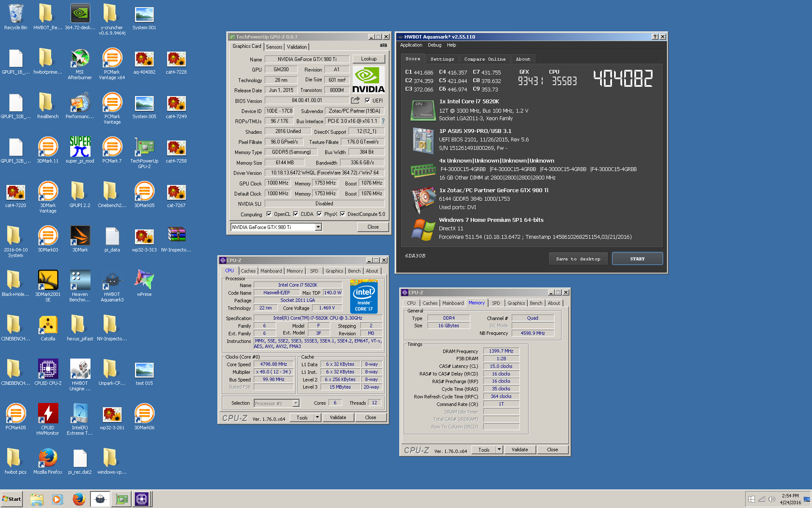This screenshot has width=812, height=508.
Task: Switch to SPD tab in CPU-Z Memory window
Action: (x=496, y=303)
